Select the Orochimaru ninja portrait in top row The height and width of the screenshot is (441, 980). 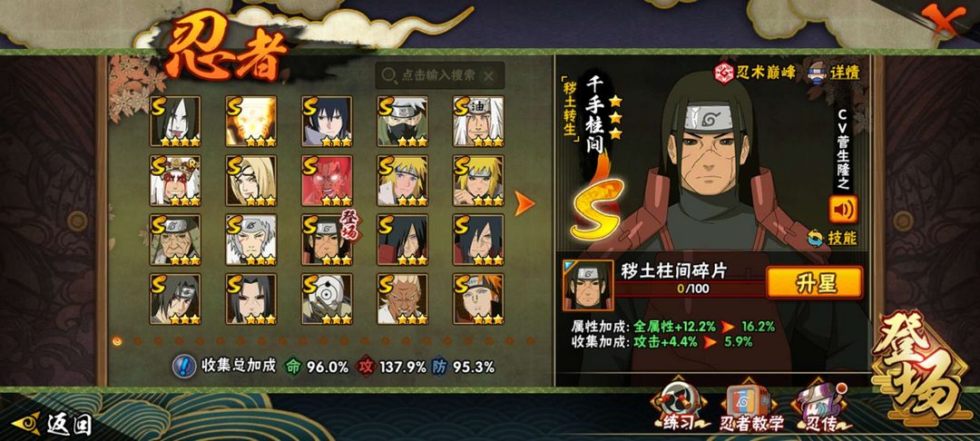[175, 122]
